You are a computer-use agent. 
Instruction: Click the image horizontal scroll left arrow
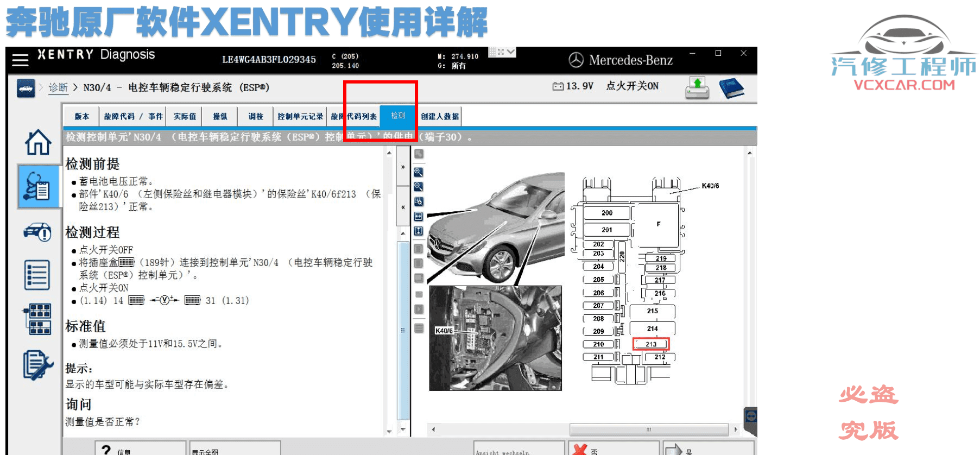[x=433, y=429]
